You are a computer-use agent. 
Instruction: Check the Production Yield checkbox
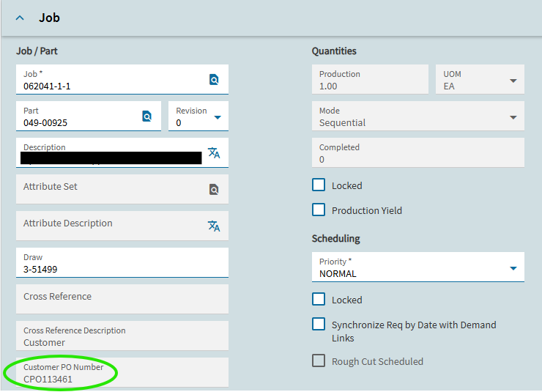coord(319,210)
